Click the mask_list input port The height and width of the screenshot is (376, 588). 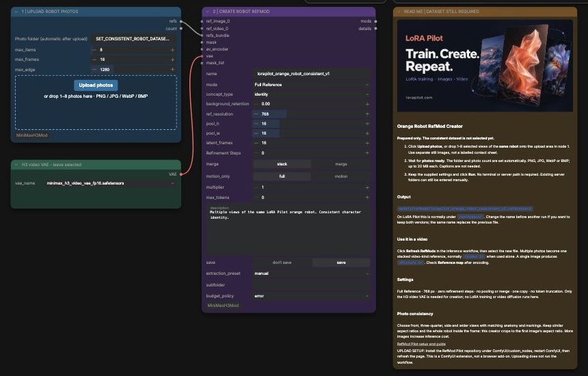point(202,63)
